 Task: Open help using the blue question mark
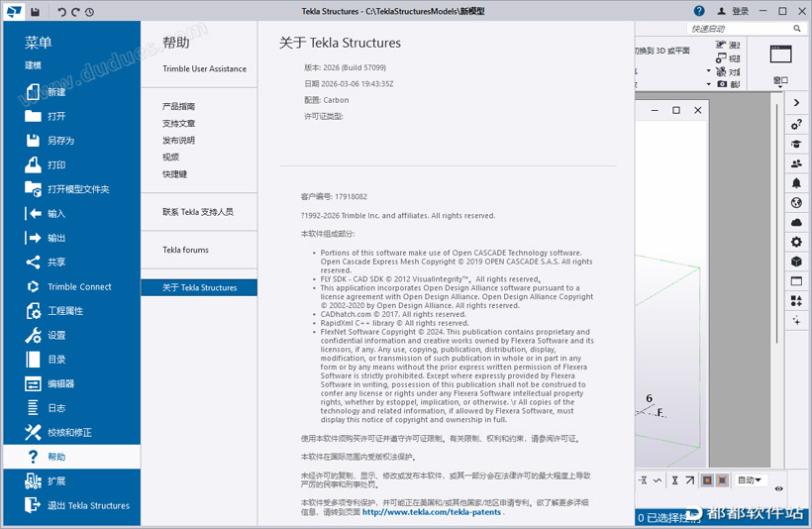(x=699, y=11)
